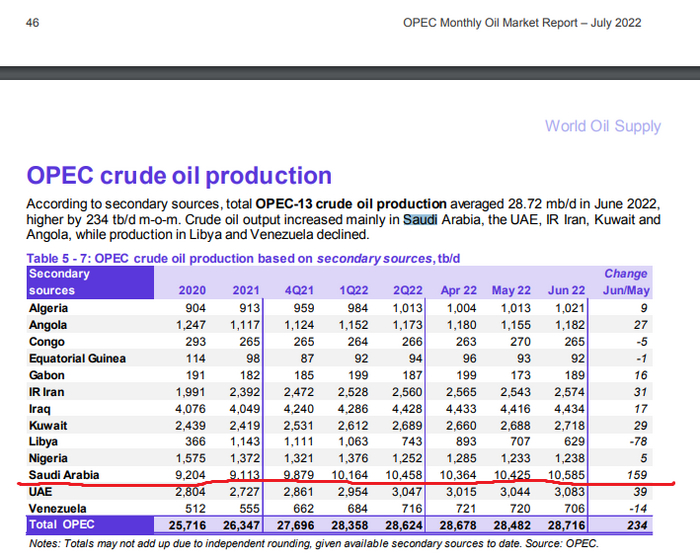Click the 'Algeria' row label
Screen dimensions: 700x560
click(49, 308)
